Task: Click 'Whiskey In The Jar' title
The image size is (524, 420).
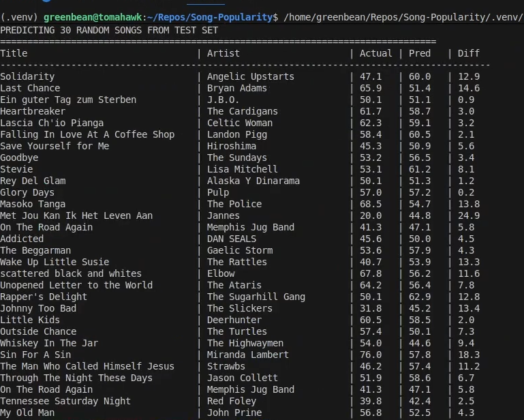Action: [49, 343]
